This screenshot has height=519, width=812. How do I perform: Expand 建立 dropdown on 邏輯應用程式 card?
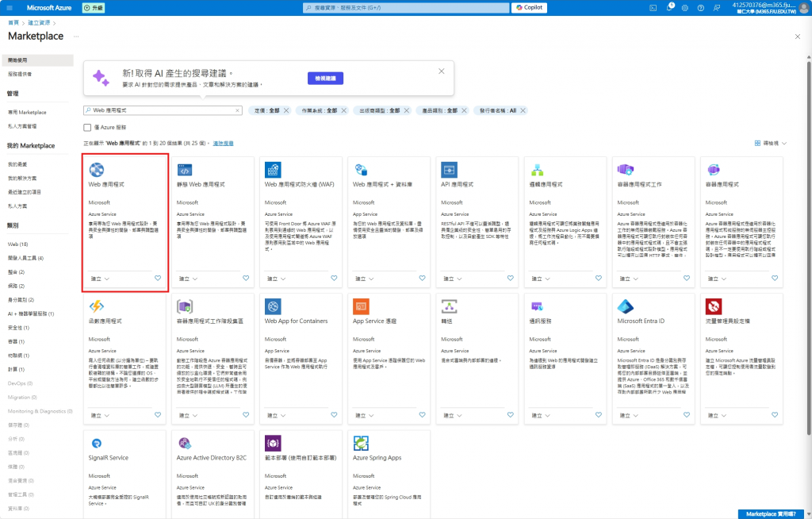[x=541, y=279]
